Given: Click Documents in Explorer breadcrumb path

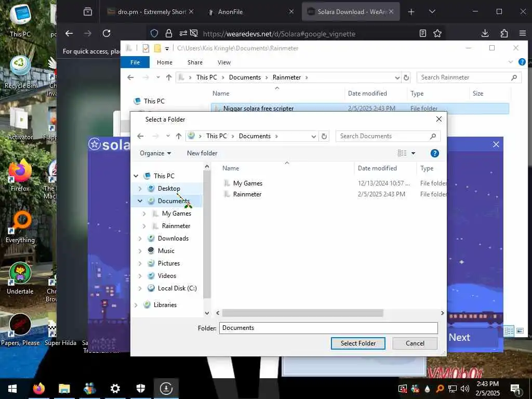Looking at the screenshot, I should pyautogui.click(x=245, y=77).
